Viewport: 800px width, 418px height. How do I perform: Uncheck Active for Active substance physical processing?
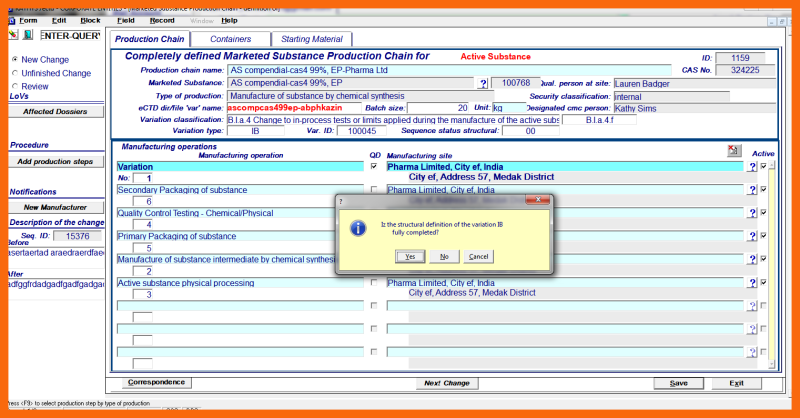click(x=763, y=282)
